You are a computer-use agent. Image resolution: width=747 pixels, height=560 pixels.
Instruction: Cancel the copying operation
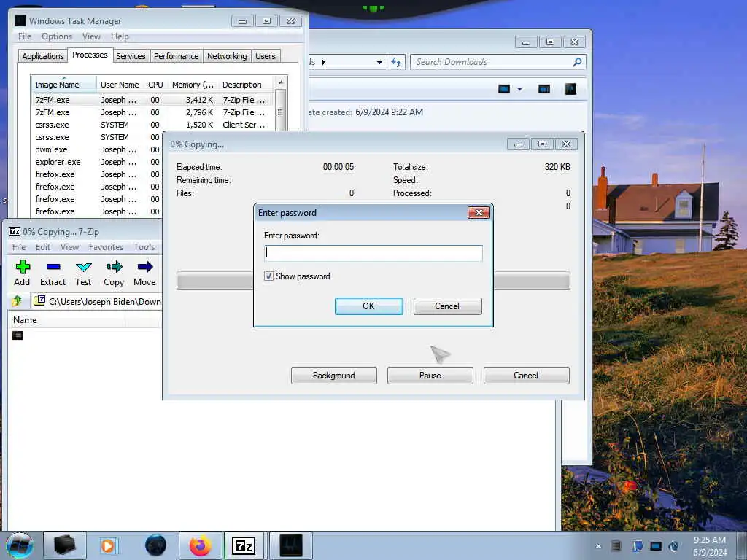click(x=527, y=376)
